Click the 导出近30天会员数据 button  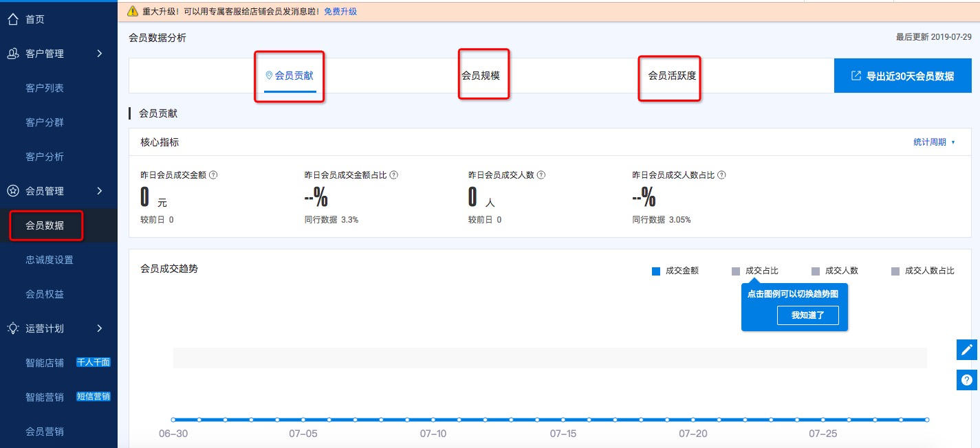point(902,76)
